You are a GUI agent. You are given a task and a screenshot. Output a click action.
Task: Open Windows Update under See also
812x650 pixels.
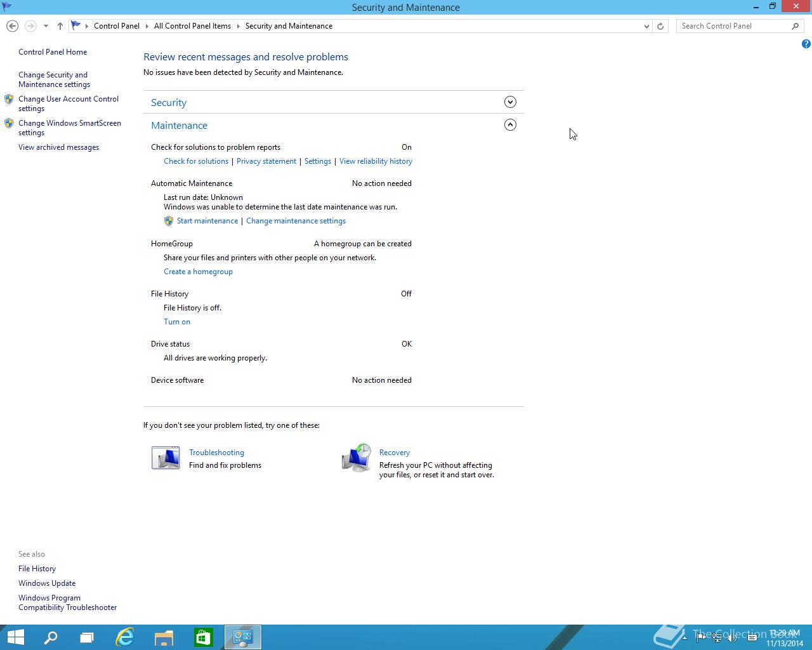tap(47, 583)
